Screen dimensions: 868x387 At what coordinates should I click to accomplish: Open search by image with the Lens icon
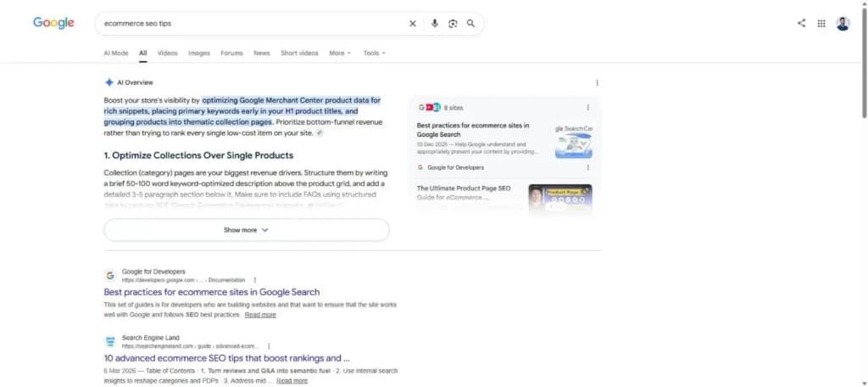coord(453,23)
